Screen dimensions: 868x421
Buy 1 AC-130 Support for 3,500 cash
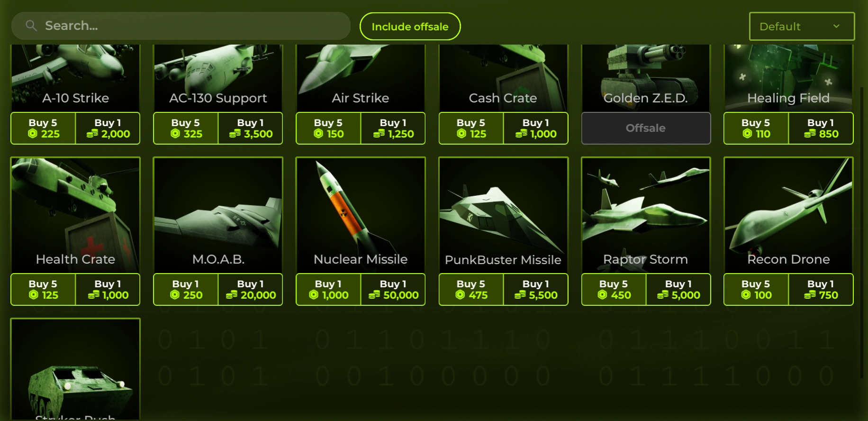point(250,128)
